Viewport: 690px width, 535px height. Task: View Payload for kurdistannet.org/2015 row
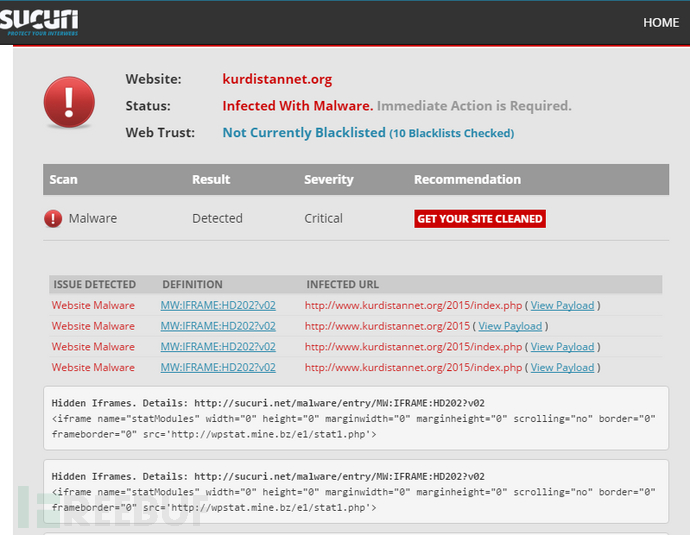510,326
